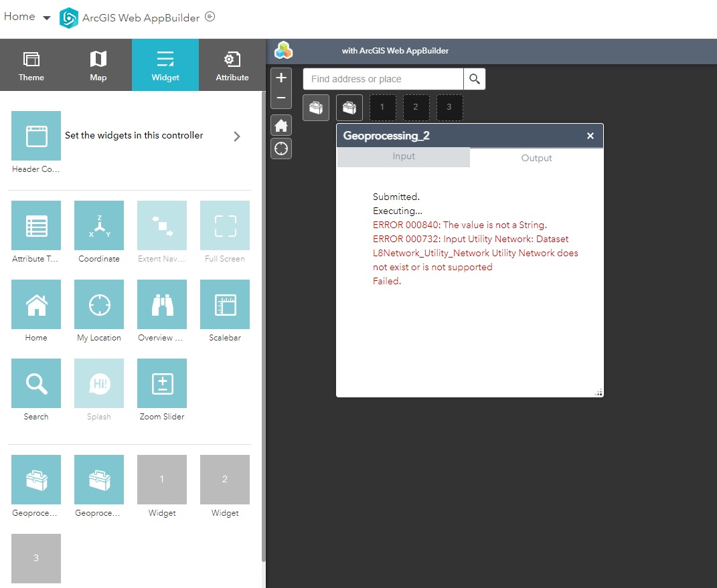This screenshot has width=717, height=588.
Task: Select the Search widget
Action: (35, 383)
